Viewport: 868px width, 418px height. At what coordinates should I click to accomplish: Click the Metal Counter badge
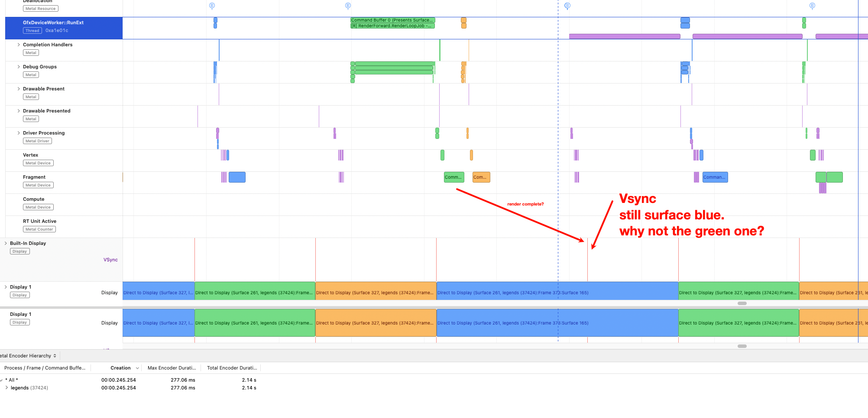(39, 229)
